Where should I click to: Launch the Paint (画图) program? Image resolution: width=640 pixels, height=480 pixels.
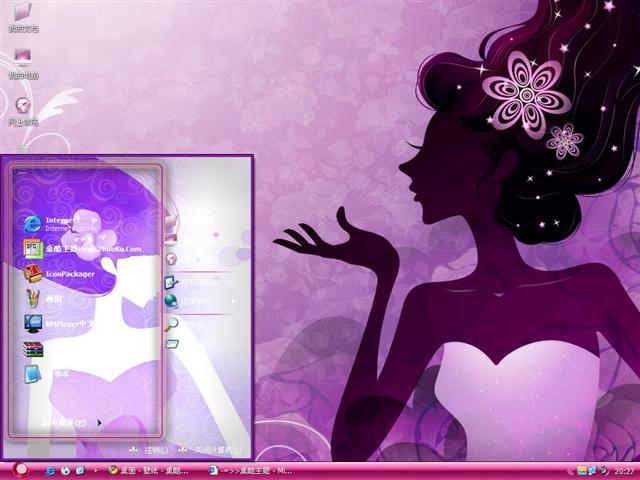[x=44, y=298]
